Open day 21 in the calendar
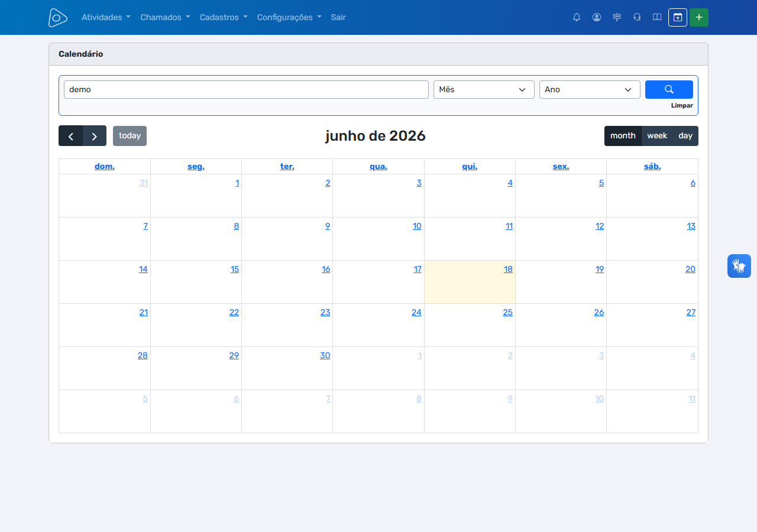 (x=144, y=313)
